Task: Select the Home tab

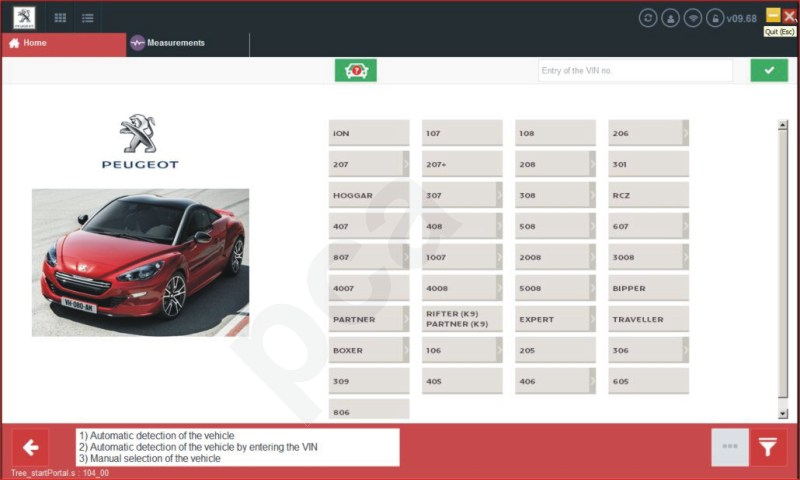Action: (x=64, y=44)
